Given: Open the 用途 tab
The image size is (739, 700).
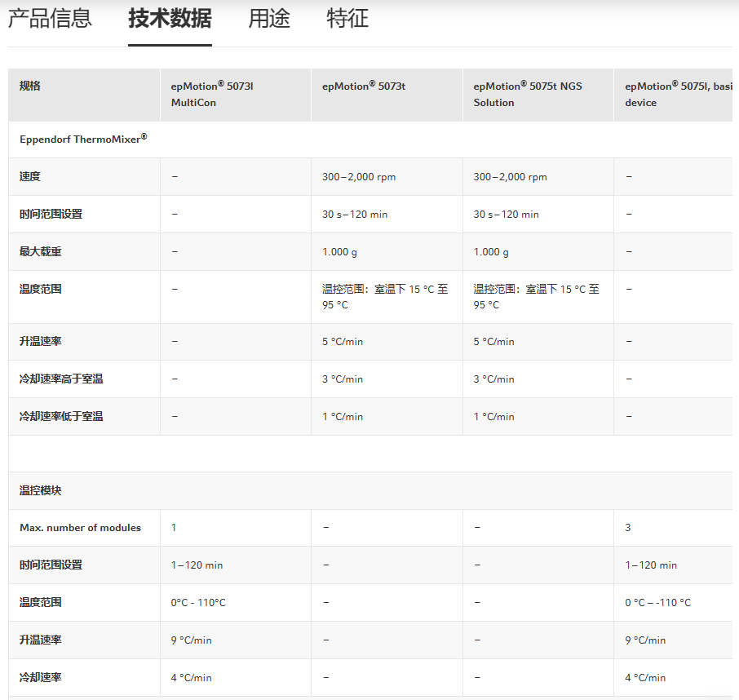Looking at the screenshot, I should coord(269,19).
